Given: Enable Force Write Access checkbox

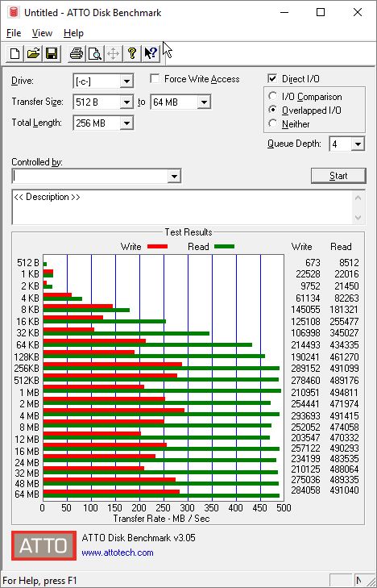Looking at the screenshot, I should click(155, 79).
